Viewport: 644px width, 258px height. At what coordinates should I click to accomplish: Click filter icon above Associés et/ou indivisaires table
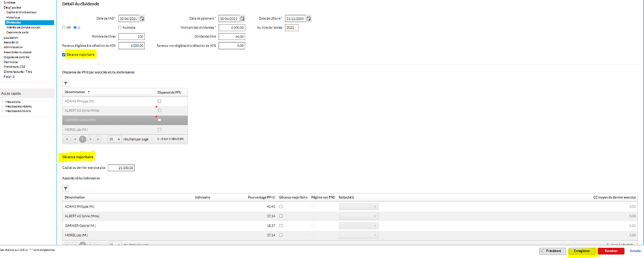65,189
